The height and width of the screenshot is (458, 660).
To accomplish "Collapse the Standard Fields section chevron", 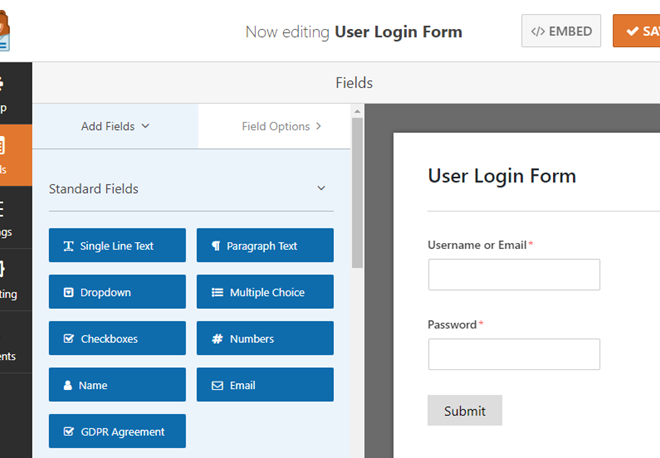I will 321,188.
